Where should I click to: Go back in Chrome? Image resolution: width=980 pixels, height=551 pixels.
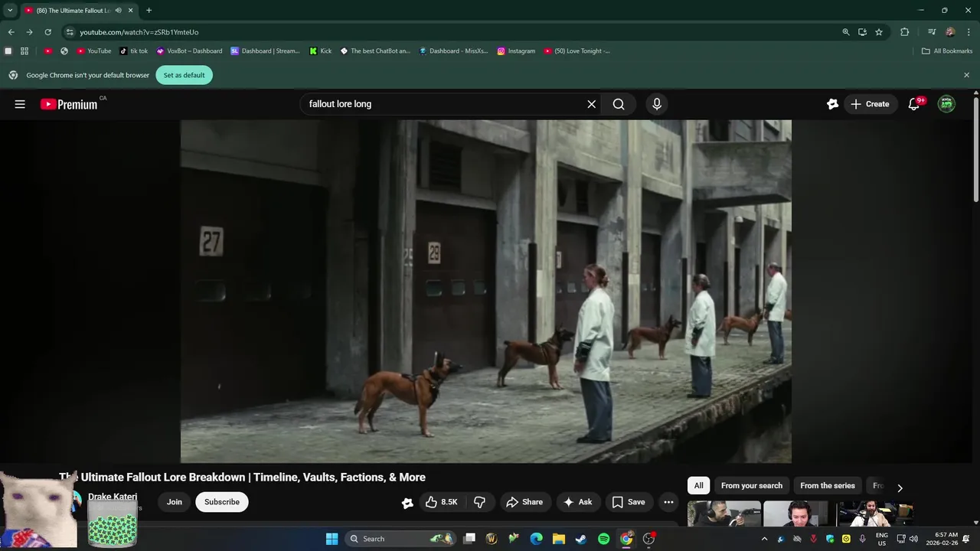tap(11, 32)
